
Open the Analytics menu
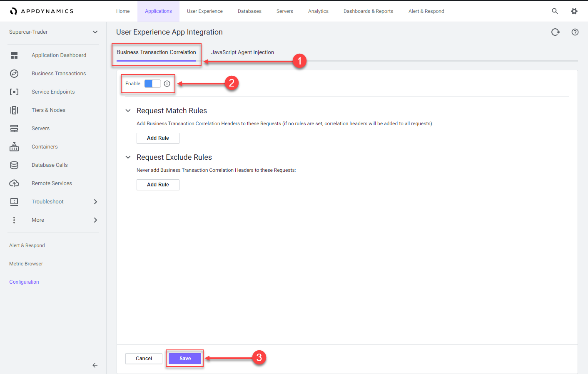pos(318,11)
